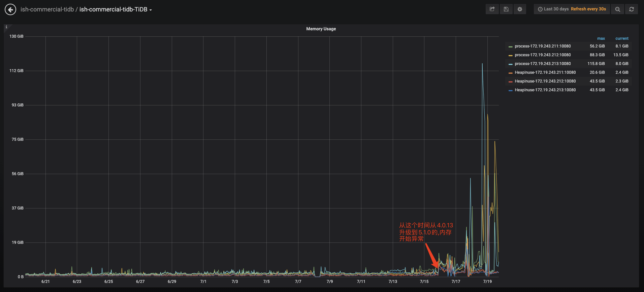The height and width of the screenshot is (292, 644).
Task: Click the 6/25 date label on x-axis
Action: [x=108, y=282]
